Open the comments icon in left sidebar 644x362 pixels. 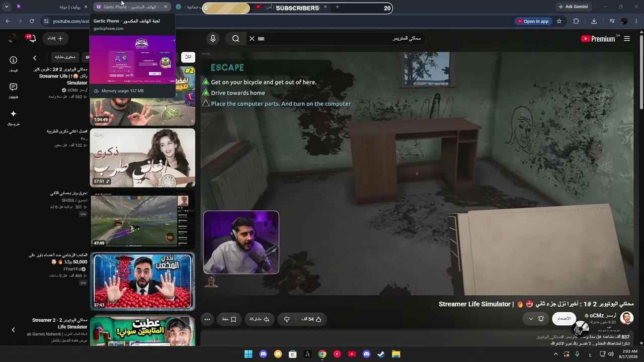[14, 87]
